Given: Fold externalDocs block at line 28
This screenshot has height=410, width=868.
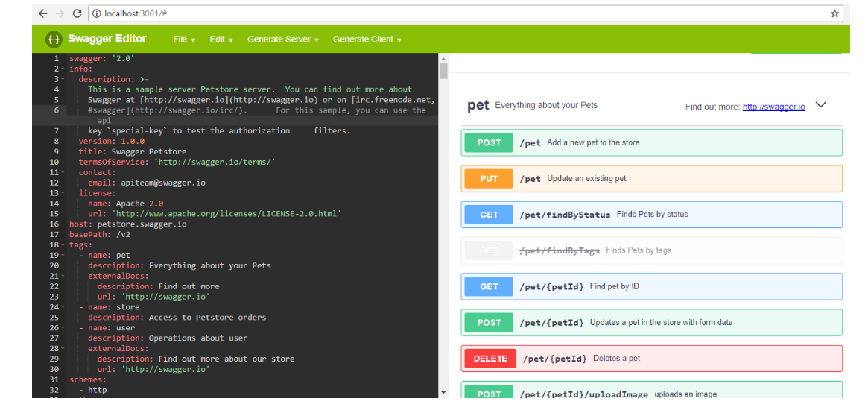Looking at the screenshot, I should pyautogui.click(x=63, y=349).
